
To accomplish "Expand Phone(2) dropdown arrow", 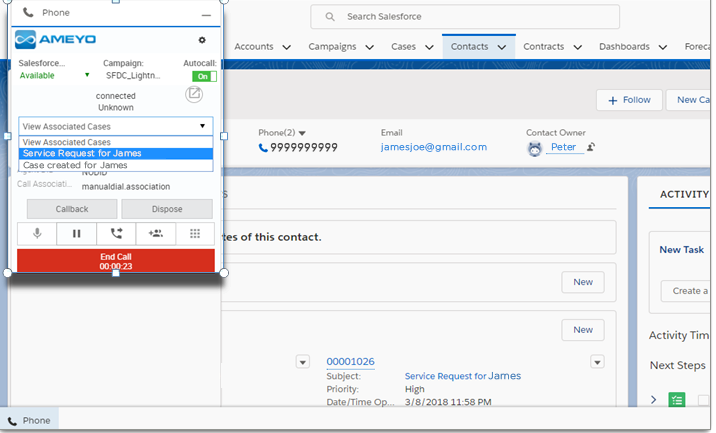I will click(302, 133).
